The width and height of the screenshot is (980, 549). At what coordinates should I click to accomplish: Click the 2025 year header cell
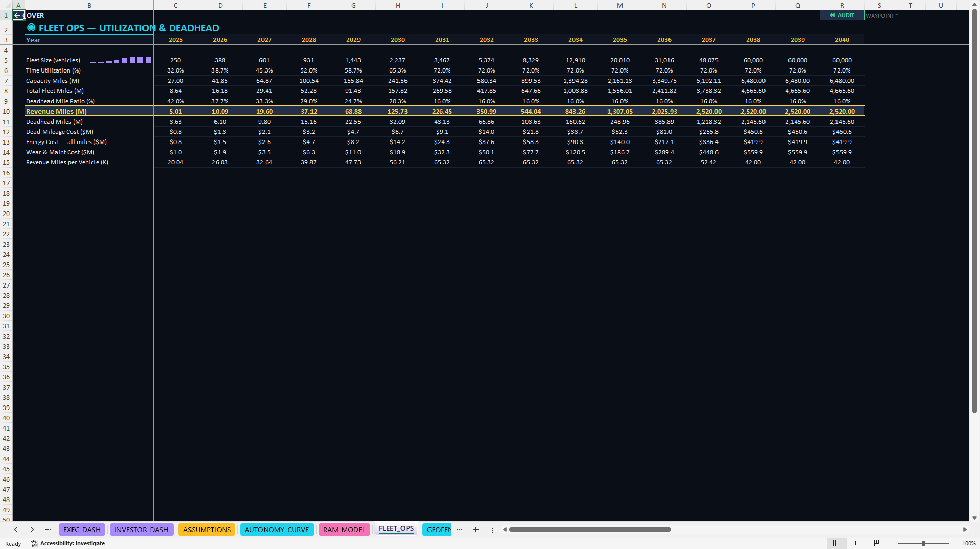click(x=176, y=40)
